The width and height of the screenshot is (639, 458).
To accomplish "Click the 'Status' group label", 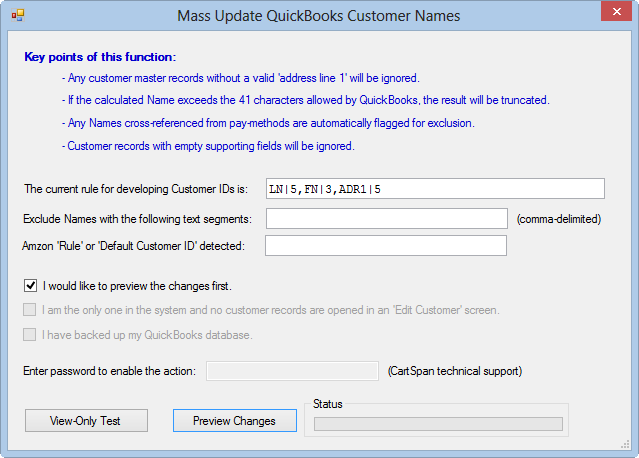I will [328, 404].
